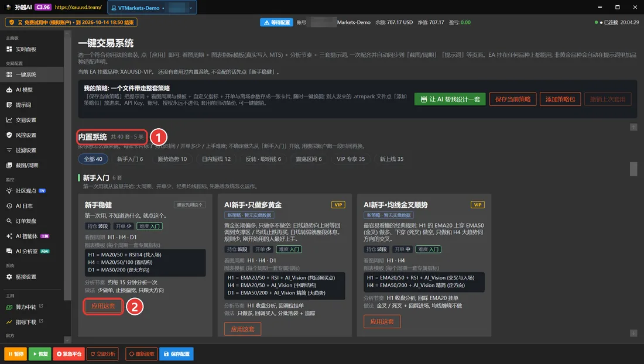The width and height of the screenshot is (644, 364).
Task: Select the 全部 40 filter tab
Action: point(93,159)
